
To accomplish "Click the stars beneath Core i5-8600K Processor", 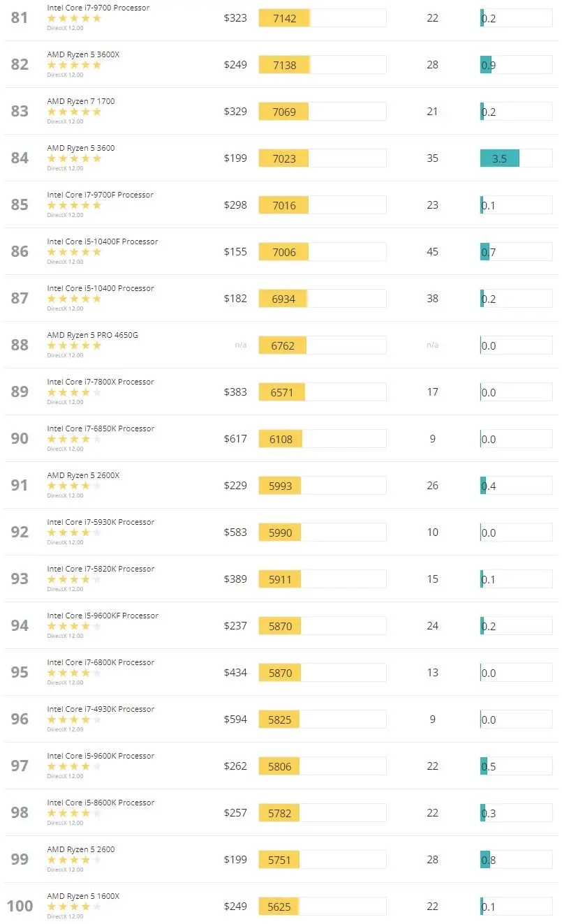I will (x=74, y=813).
